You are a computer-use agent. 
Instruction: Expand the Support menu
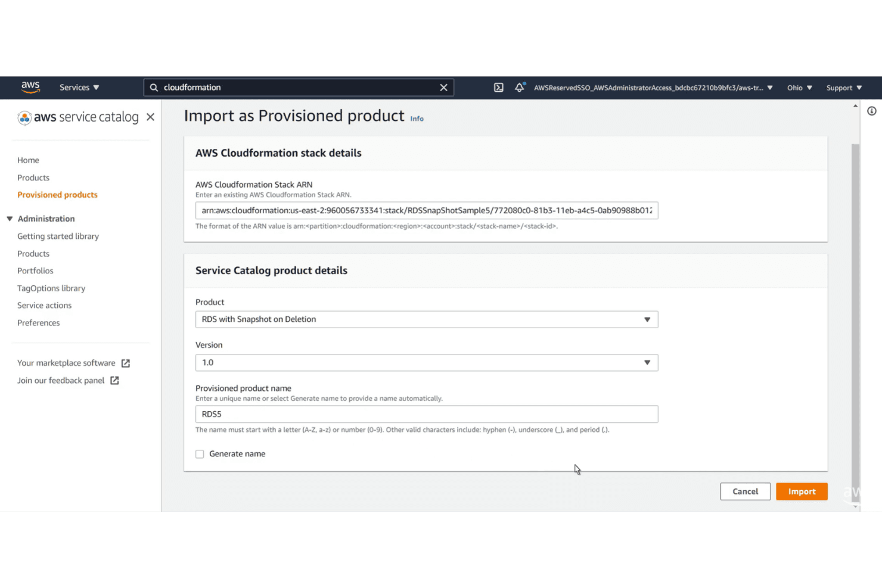coord(844,88)
